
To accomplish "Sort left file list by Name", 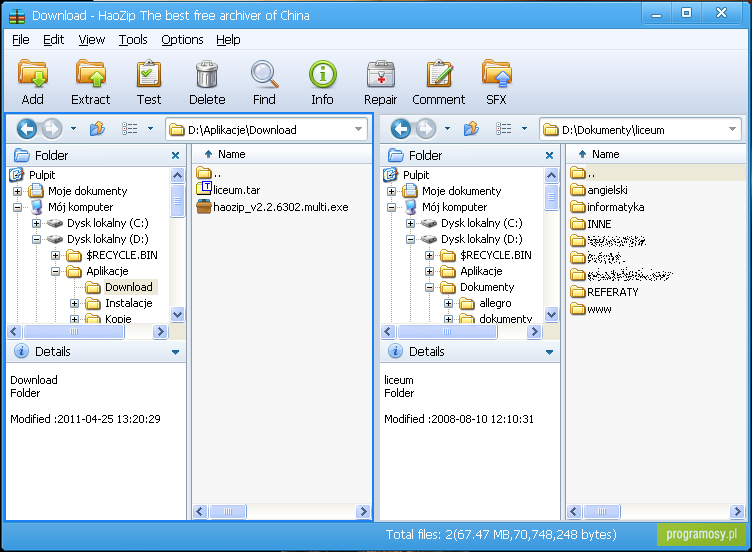I will (282, 154).
